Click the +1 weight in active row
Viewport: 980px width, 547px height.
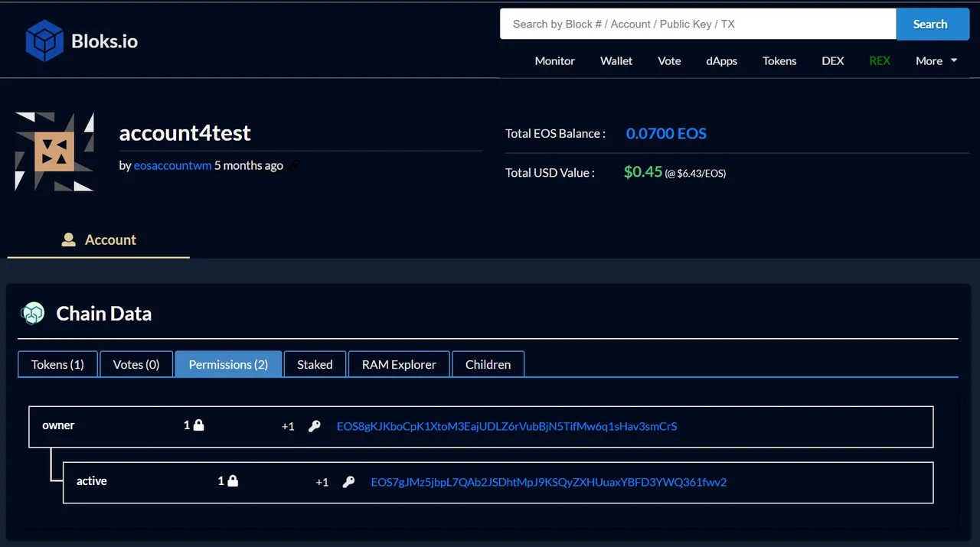[322, 482]
